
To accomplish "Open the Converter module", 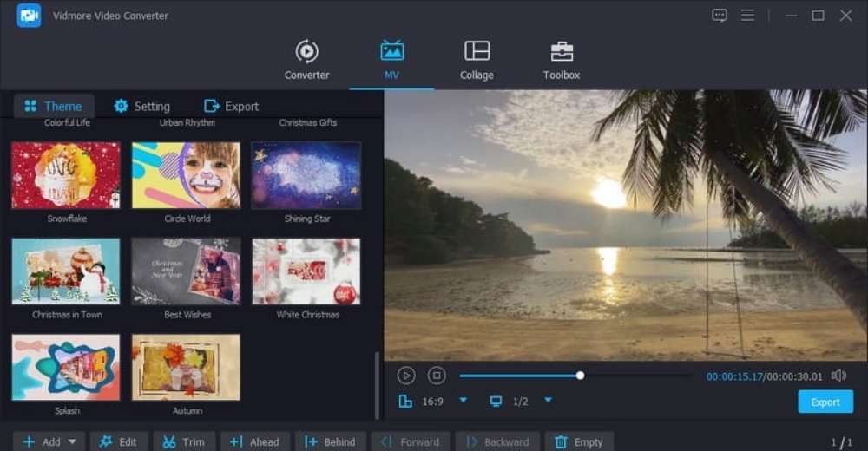I will pyautogui.click(x=306, y=59).
